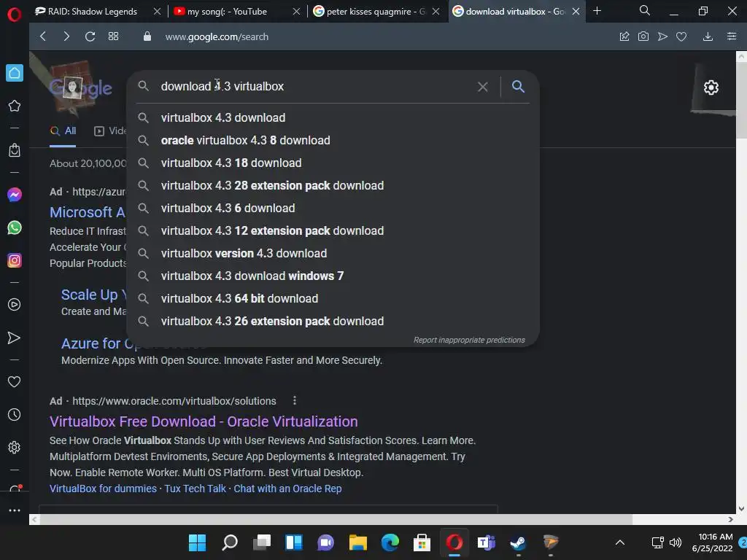Reload the current page

point(90,36)
